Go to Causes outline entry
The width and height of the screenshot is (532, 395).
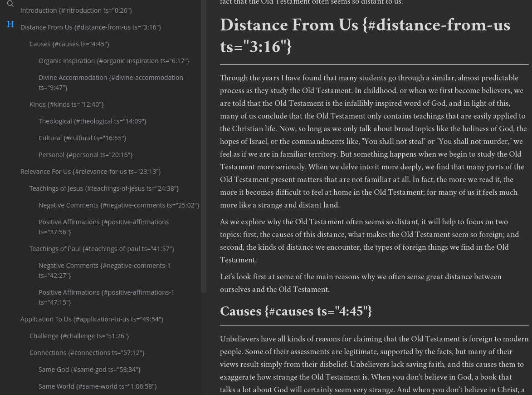tap(69, 44)
